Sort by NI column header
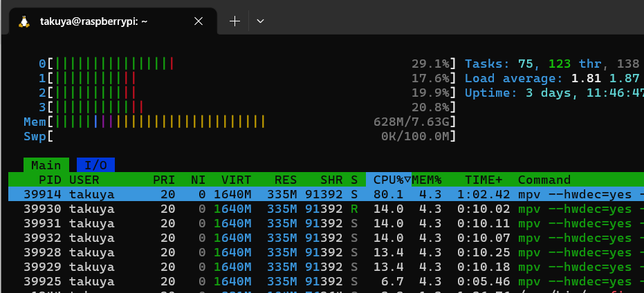This screenshot has height=293, width=644. (198, 180)
